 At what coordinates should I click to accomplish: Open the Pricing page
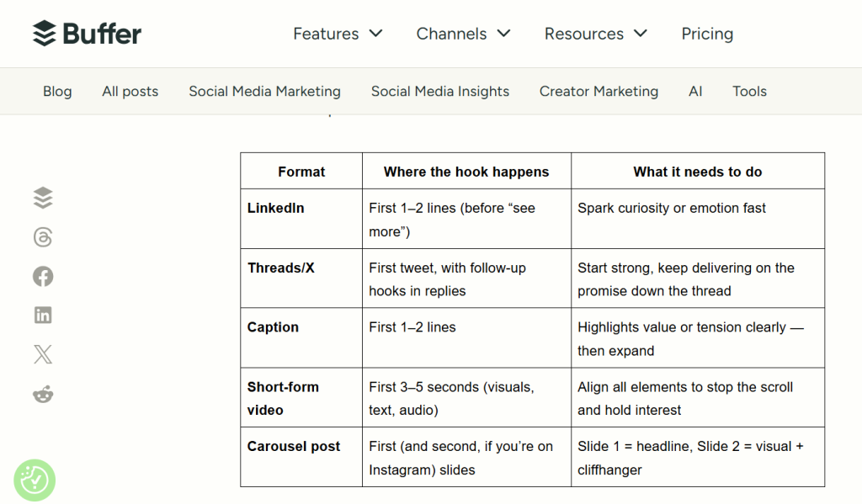pos(707,34)
